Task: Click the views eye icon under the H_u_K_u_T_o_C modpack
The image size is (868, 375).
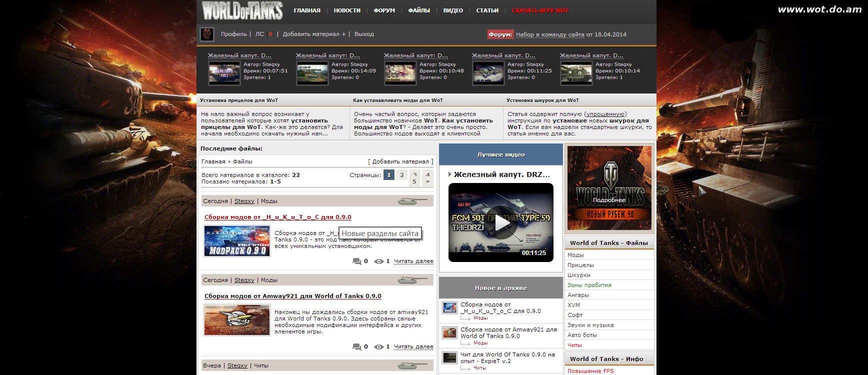Action: (379, 261)
